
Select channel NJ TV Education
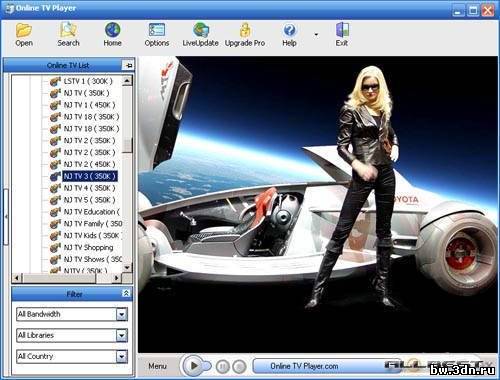coord(92,212)
